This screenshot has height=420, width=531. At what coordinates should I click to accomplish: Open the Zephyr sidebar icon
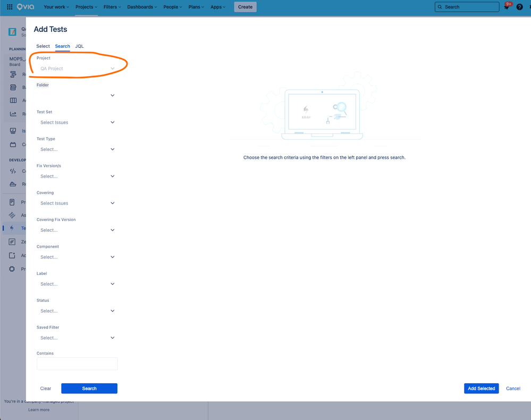(12, 242)
